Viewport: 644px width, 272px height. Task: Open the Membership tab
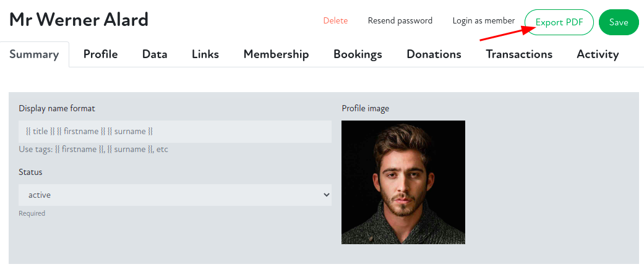[x=276, y=54]
